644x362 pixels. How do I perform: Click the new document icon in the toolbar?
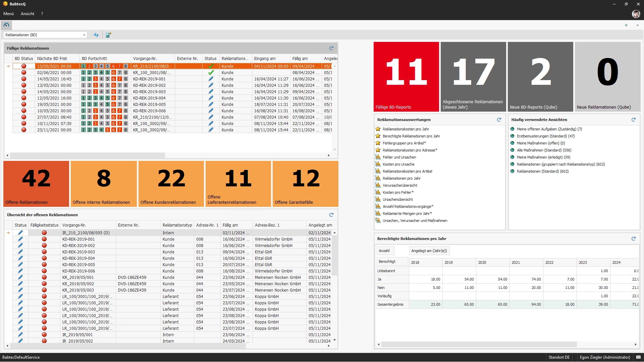tap(108, 35)
